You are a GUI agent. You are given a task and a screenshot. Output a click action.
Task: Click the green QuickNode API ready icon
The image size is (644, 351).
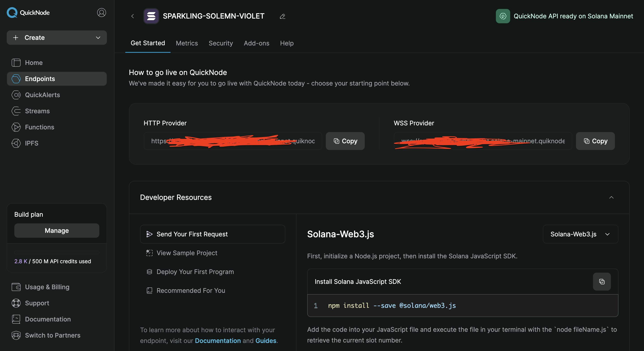(x=503, y=16)
